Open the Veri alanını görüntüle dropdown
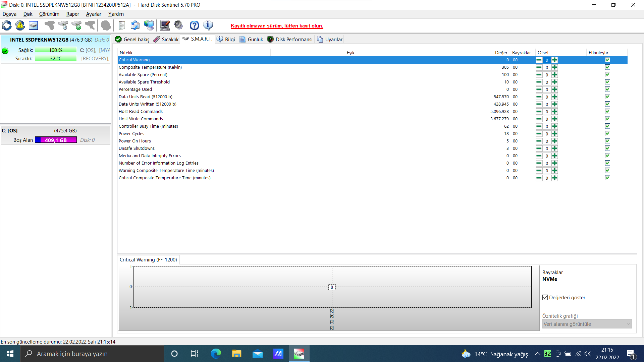The width and height of the screenshot is (644, 362). coord(587,324)
